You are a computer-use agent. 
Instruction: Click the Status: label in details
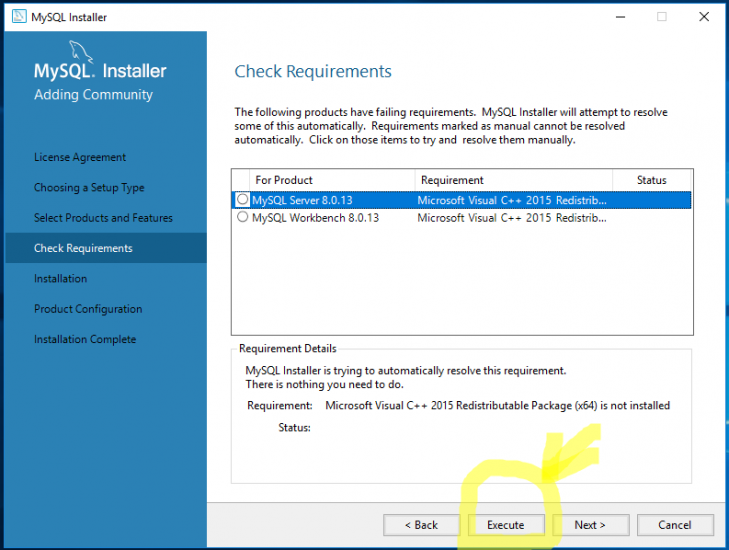294,428
